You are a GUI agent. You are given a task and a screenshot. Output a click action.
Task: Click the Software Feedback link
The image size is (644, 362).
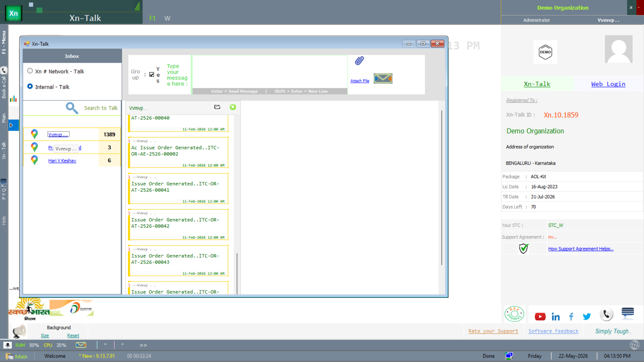(x=553, y=331)
